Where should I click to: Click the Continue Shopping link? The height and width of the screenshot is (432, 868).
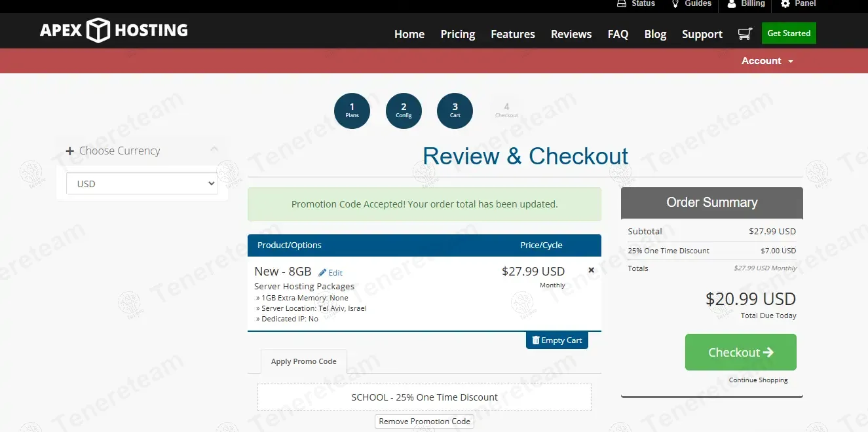(758, 380)
